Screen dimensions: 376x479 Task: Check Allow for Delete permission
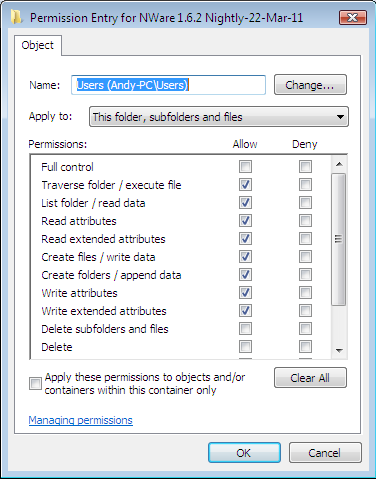pos(245,347)
